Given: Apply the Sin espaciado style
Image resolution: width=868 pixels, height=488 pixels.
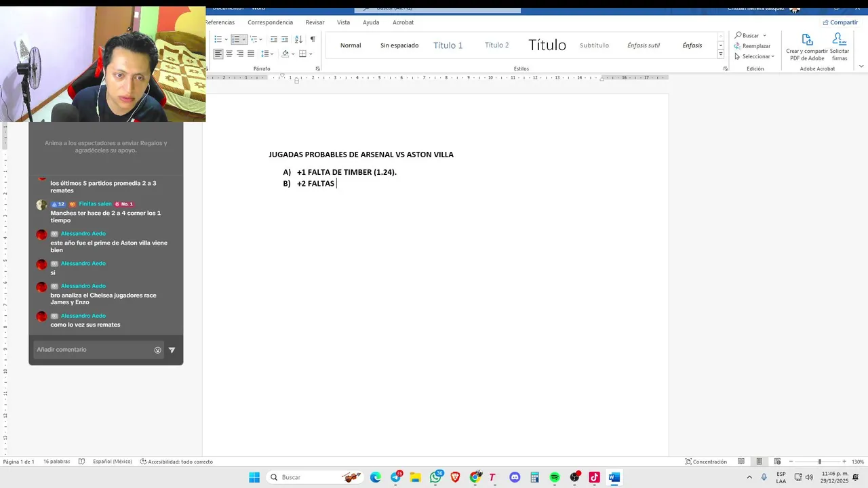Looking at the screenshot, I should pos(399,45).
